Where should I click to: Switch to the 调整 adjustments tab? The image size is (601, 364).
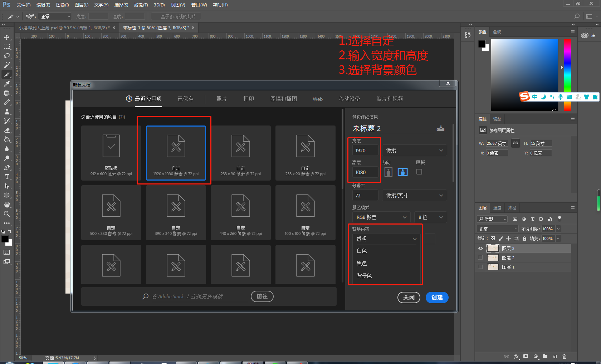(x=497, y=119)
